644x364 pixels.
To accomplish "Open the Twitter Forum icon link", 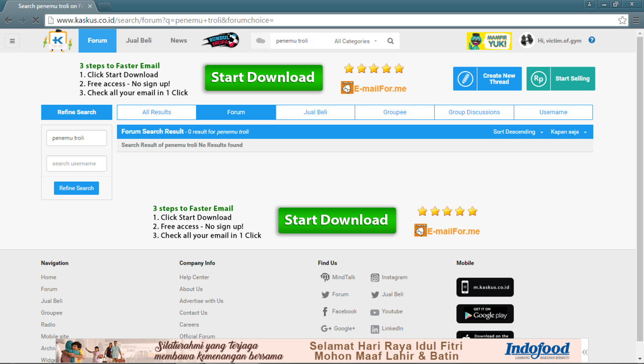I will (325, 295).
